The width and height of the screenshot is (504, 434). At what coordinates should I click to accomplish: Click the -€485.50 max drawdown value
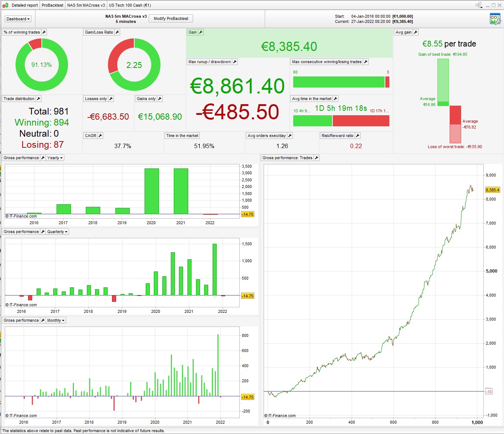[237, 112]
